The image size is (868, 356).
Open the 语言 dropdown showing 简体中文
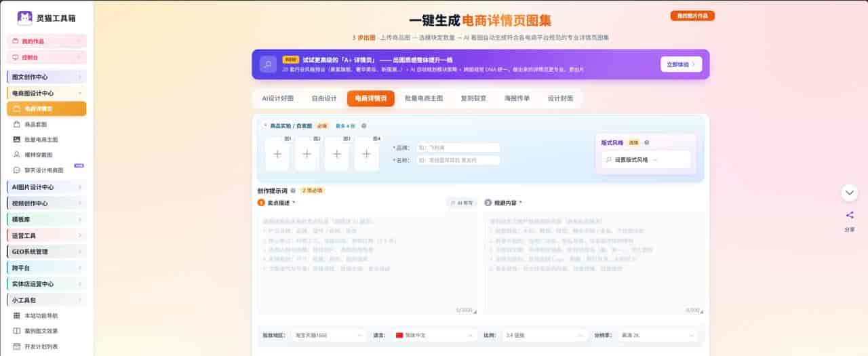click(x=433, y=335)
